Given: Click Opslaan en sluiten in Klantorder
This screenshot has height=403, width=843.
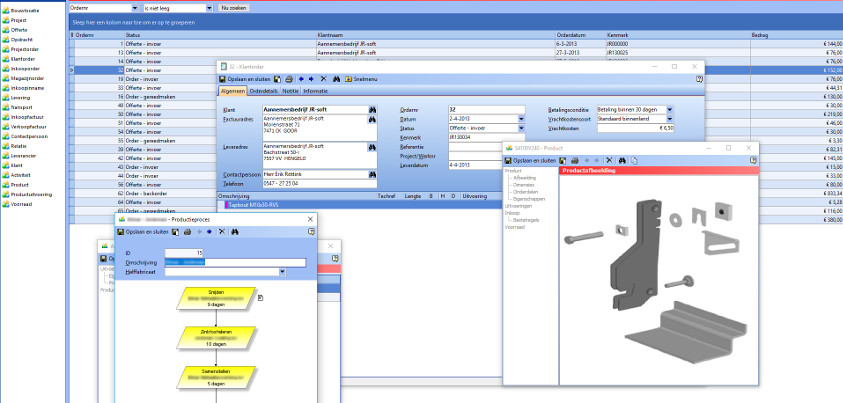Looking at the screenshot, I should point(248,78).
